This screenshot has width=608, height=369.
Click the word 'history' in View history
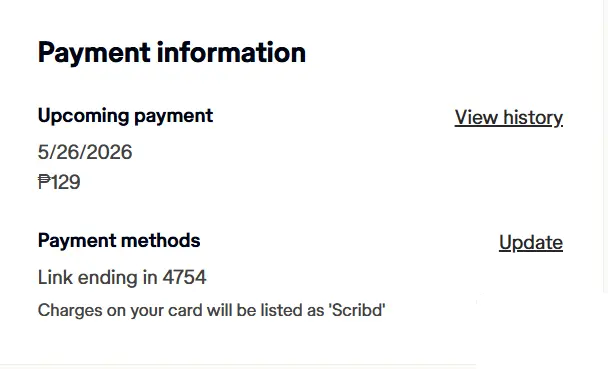point(533,118)
